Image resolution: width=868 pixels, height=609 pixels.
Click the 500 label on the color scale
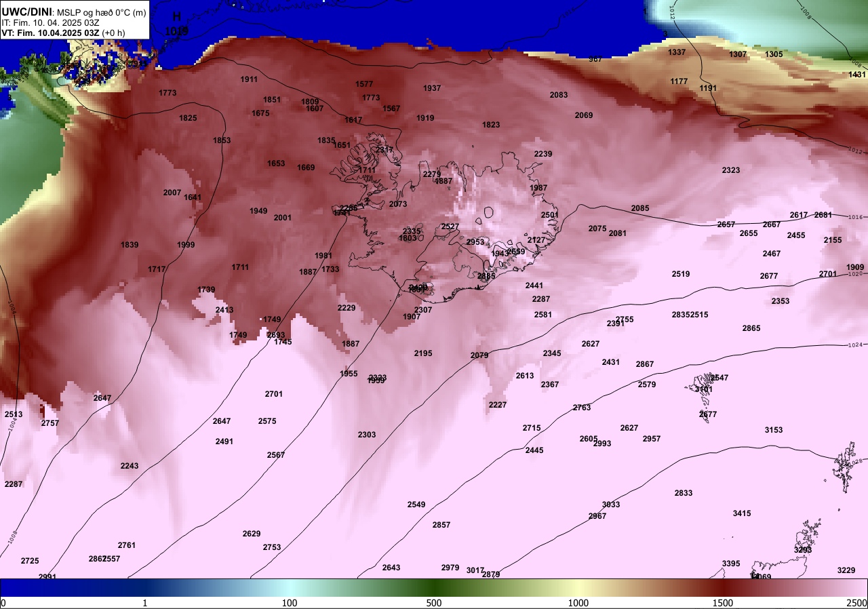pyautogui.click(x=434, y=603)
